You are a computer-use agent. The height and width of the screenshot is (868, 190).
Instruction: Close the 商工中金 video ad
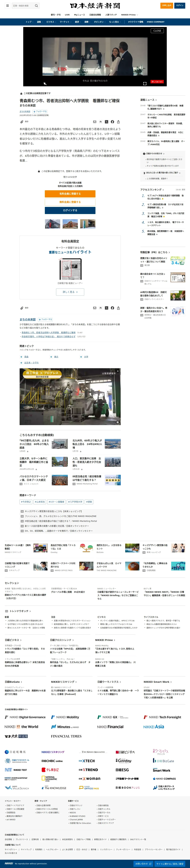pyautogui.click(x=118, y=371)
